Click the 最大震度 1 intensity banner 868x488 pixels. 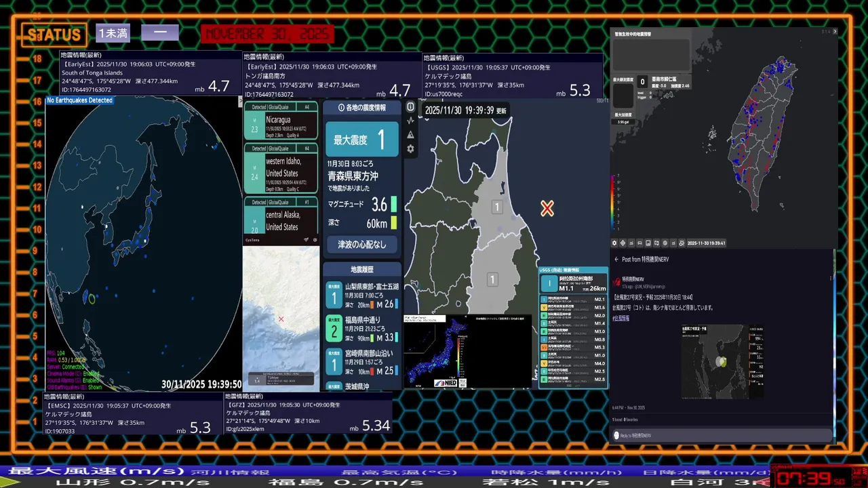pyautogui.click(x=362, y=139)
